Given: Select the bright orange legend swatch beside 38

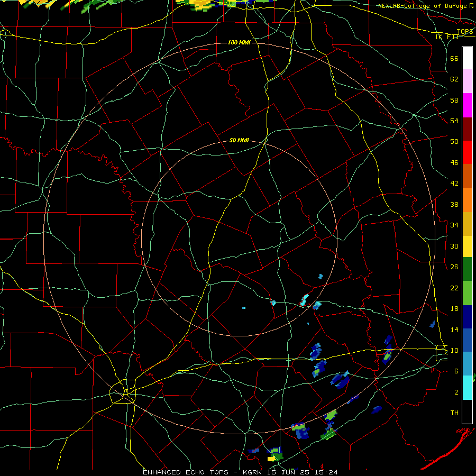Looking at the screenshot, I should pyautogui.click(x=467, y=200).
